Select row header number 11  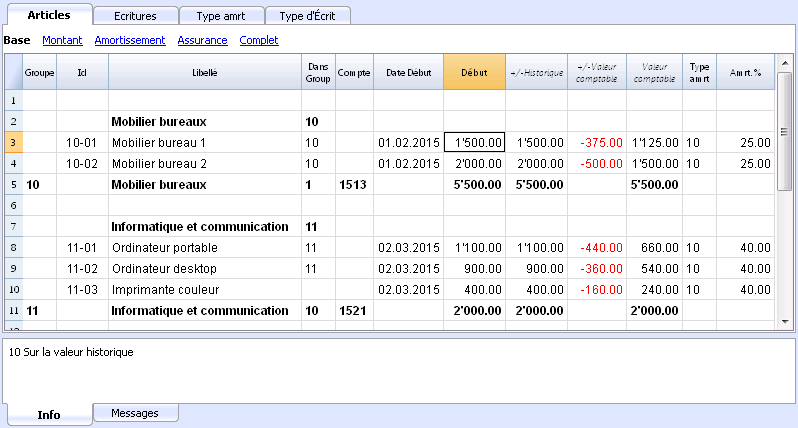tap(14, 310)
